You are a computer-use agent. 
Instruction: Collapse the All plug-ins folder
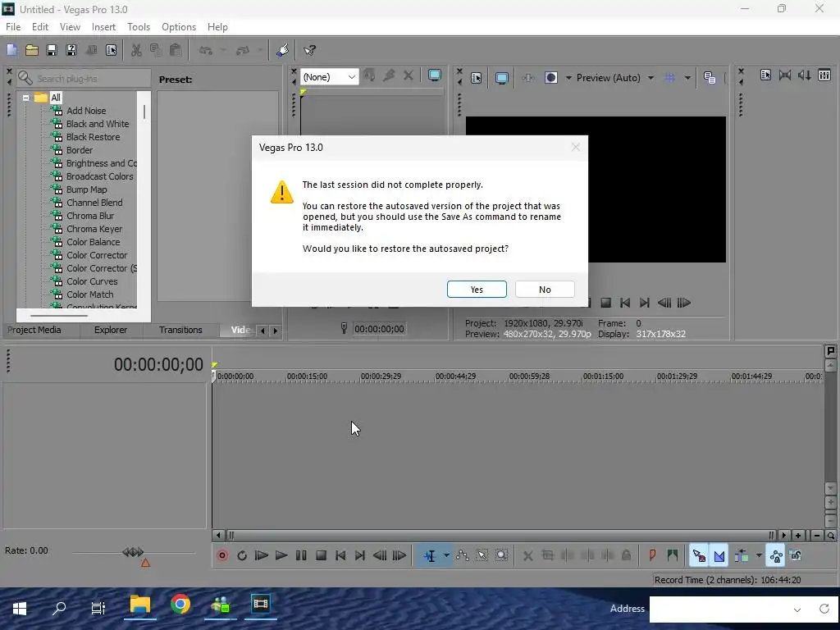[25, 98]
